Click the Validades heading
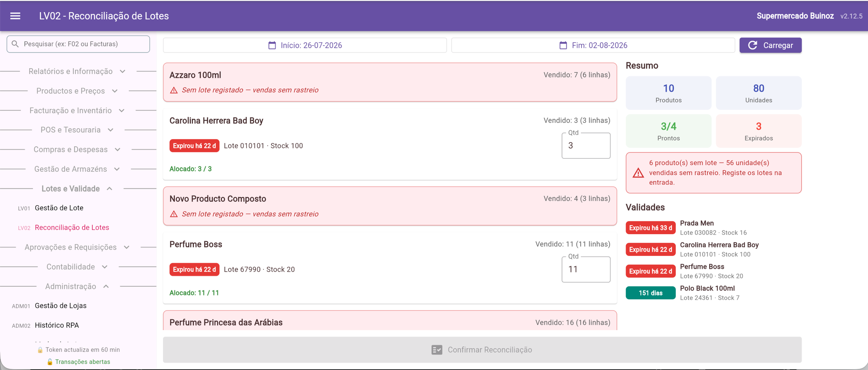 (x=645, y=207)
